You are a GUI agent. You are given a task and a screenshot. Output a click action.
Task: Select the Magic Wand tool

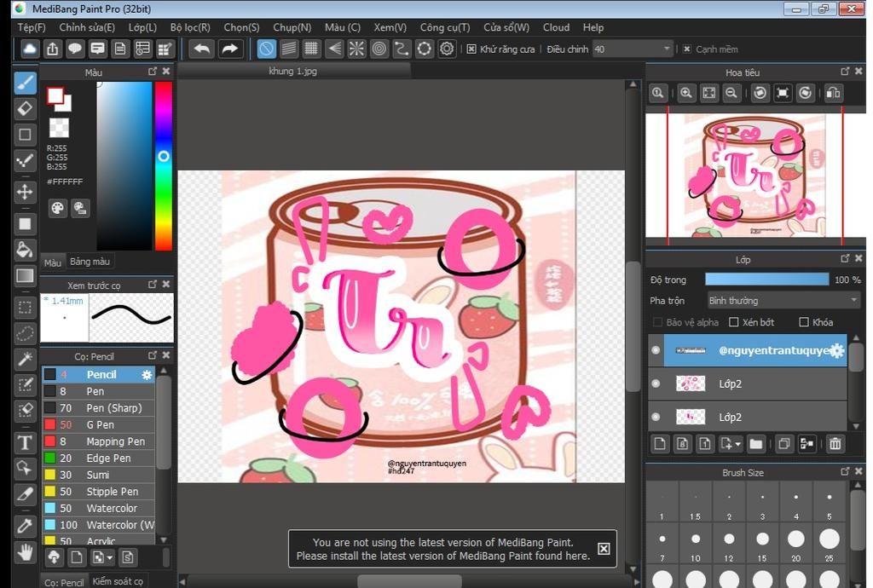[x=25, y=359]
